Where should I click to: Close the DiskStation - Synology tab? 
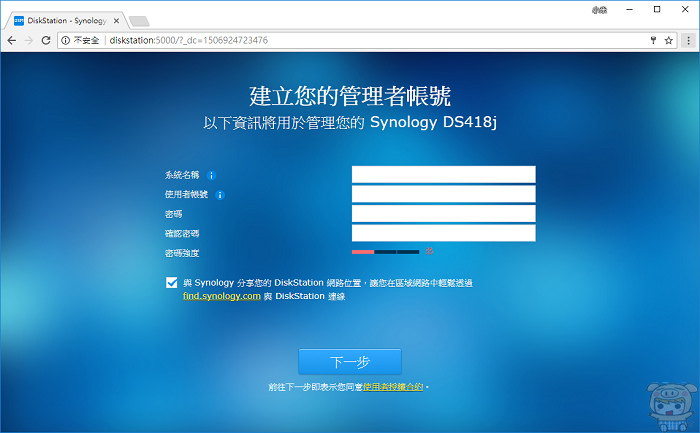coord(116,21)
